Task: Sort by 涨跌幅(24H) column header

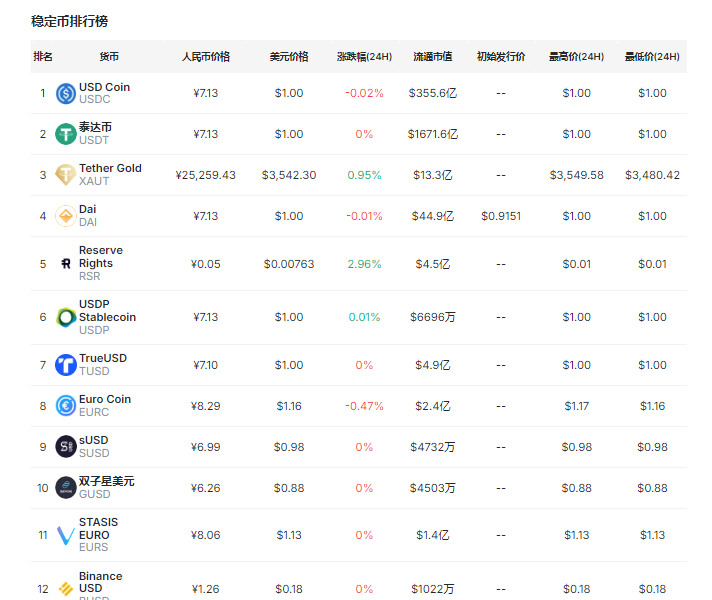Action: (364, 57)
